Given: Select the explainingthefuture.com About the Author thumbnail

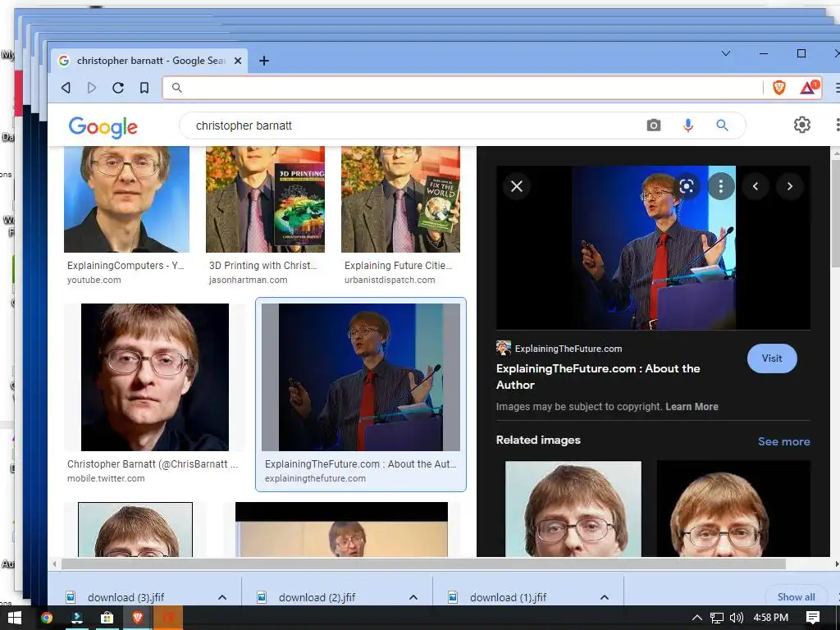Looking at the screenshot, I should click(x=361, y=377).
